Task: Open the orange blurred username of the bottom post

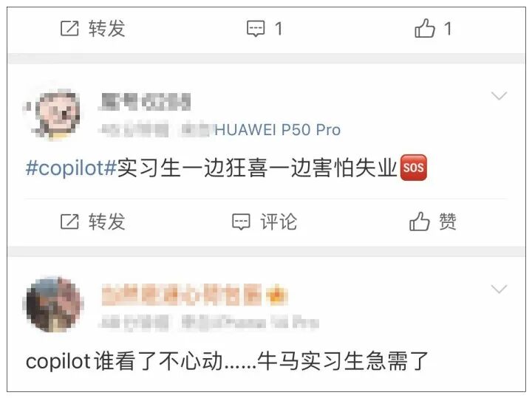Action: [181, 295]
